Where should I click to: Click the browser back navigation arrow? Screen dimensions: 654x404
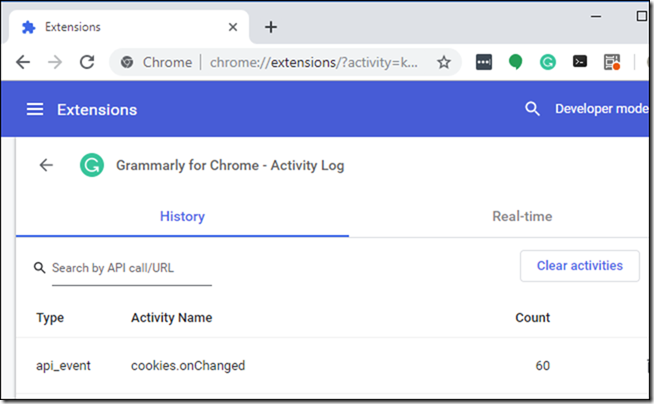tap(23, 62)
